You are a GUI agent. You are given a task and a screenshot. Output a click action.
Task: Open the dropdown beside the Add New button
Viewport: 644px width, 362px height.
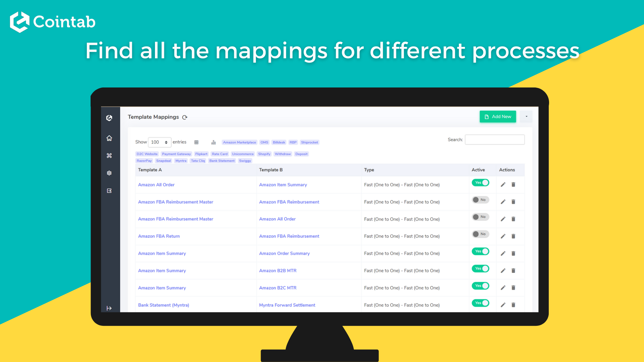pos(526,117)
